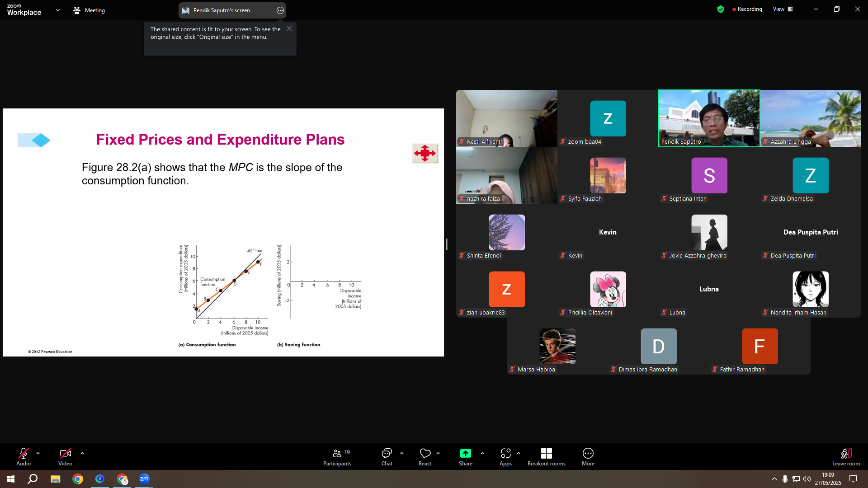Select nazhira faiza's video tile
This screenshot has height=488, width=868.
click(x=507, y=175)
